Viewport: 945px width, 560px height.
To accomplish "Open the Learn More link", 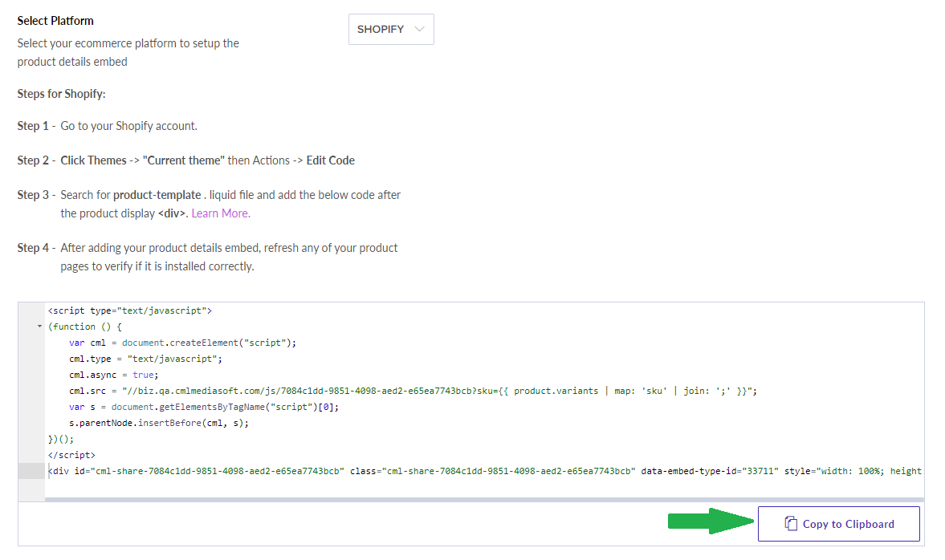I will (x=221, y=213).
